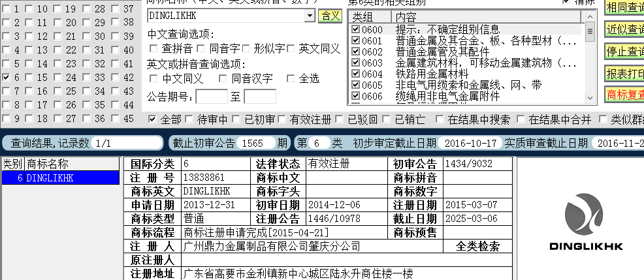Check the 已驳回 status filter
The height and width of the screenshot is (280, 644).
340,119
